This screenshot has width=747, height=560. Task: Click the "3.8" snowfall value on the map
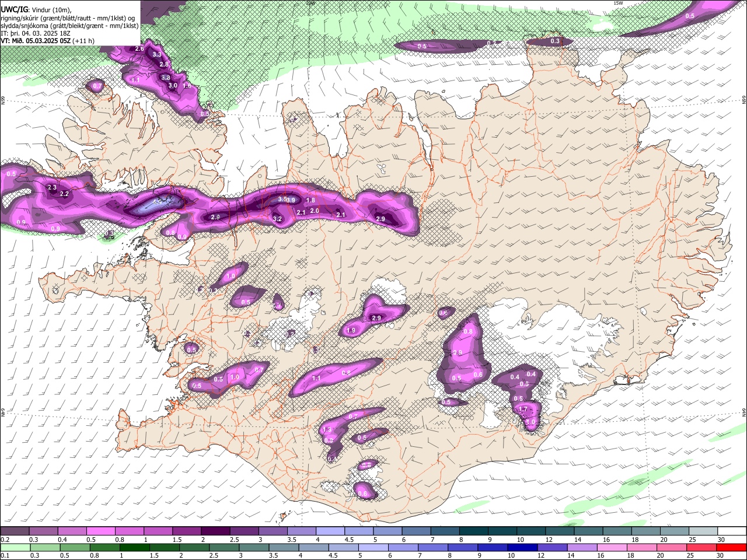pos(166,78)
